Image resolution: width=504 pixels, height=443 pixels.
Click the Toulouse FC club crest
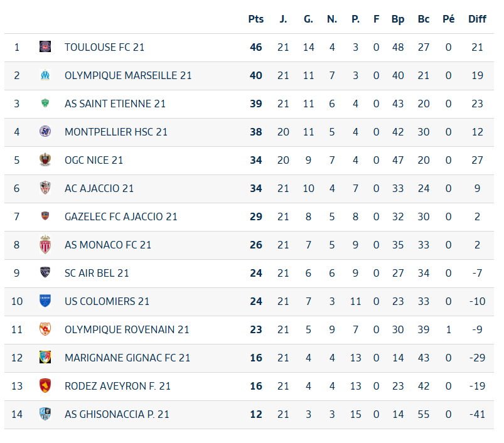tap(45, 46)
